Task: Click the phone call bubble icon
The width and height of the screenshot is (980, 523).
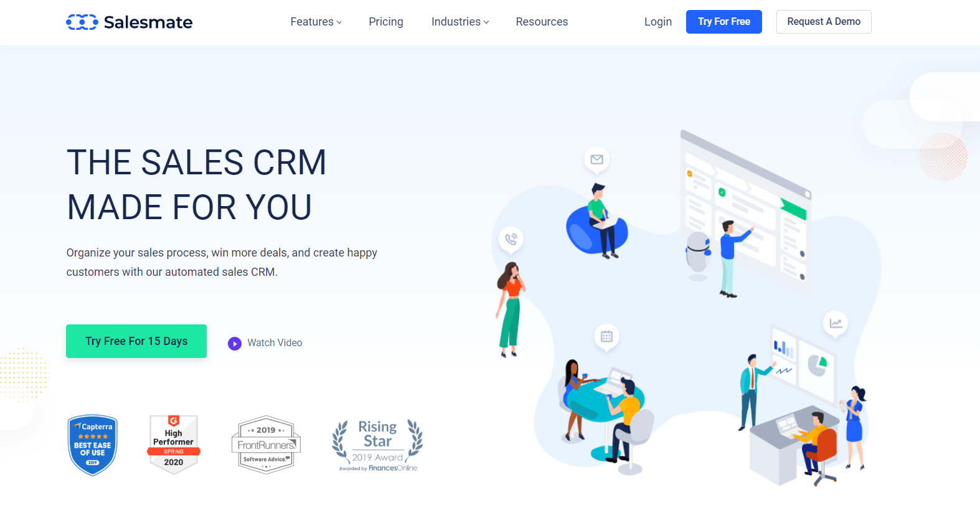Action: click(x=511, y=239)
